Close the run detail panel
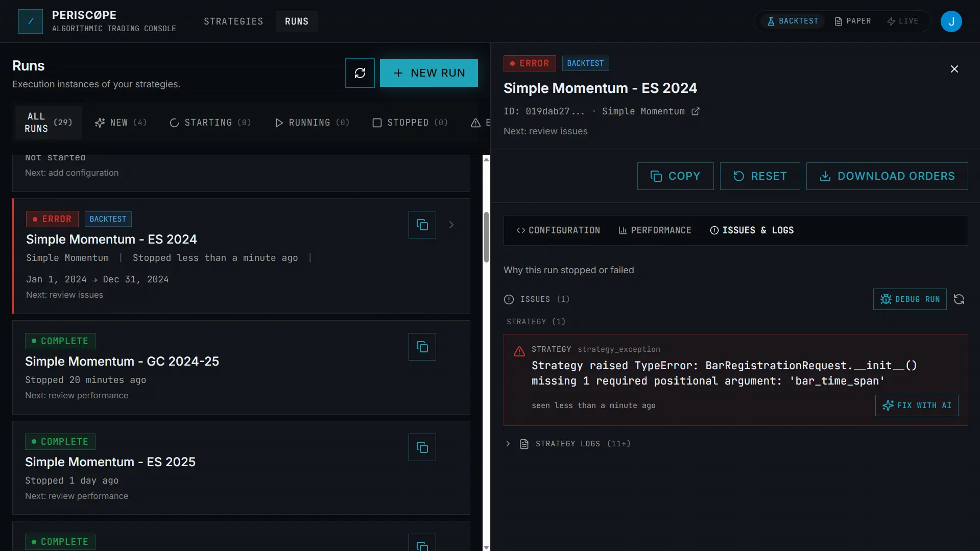 (x=954, y=69)
